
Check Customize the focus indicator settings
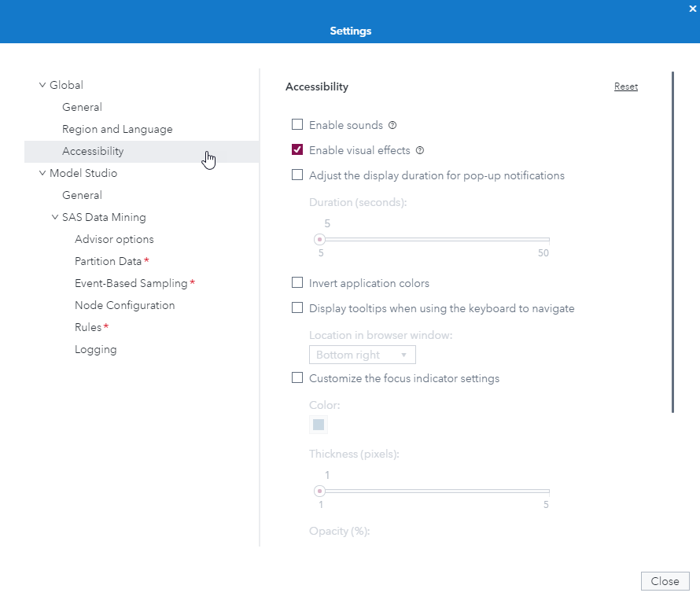(297, 378)
